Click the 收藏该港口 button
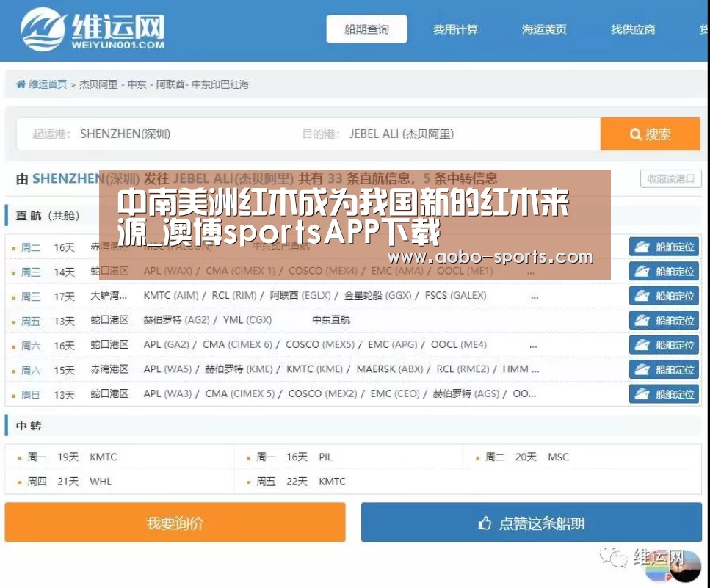The width and height of the screenshot is (710, 588). [x=670, y=178]
